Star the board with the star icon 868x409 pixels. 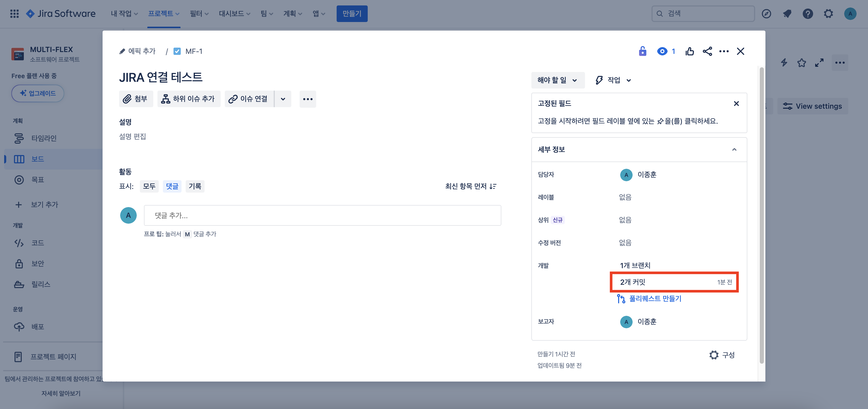(x=802, y=63)
